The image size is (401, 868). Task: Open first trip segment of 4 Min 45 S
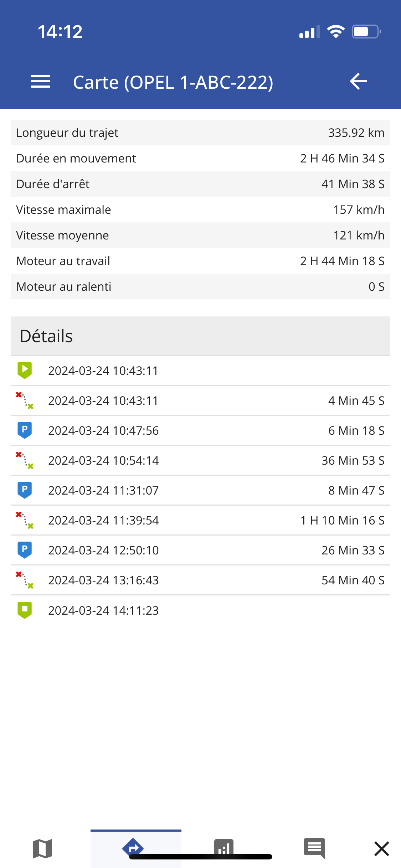pyautogui.click(x=200, y=401)
